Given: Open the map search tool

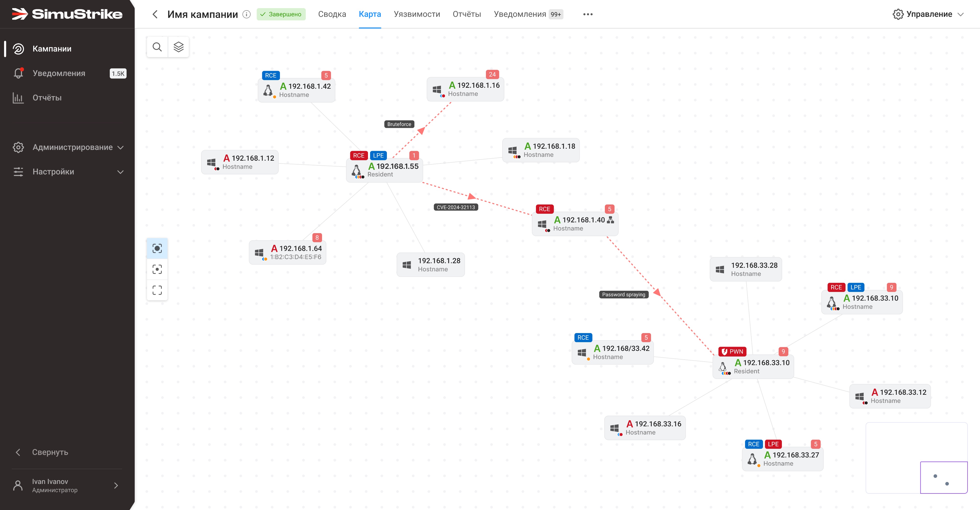Looking at the screenshot, I should click(x=157, y=47).
